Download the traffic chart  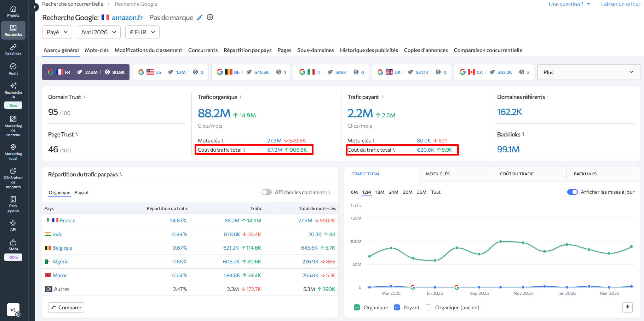(x=627, y=307)
